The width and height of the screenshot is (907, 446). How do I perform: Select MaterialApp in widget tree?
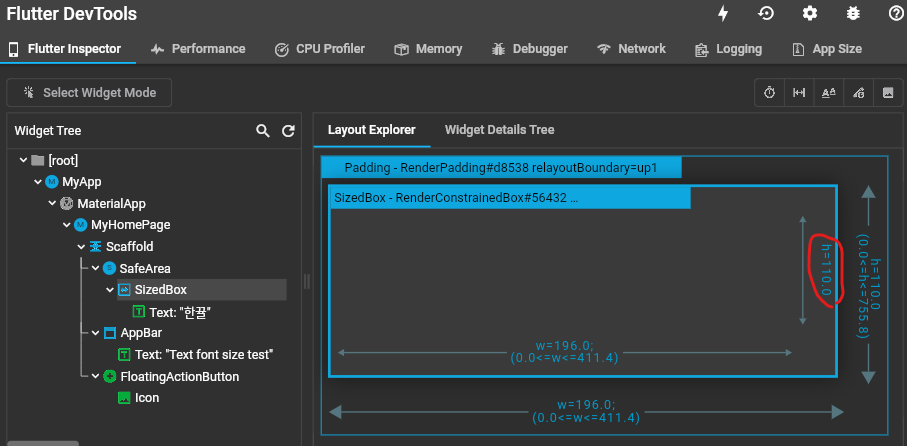pyautogui.click(x=112, y=204)
